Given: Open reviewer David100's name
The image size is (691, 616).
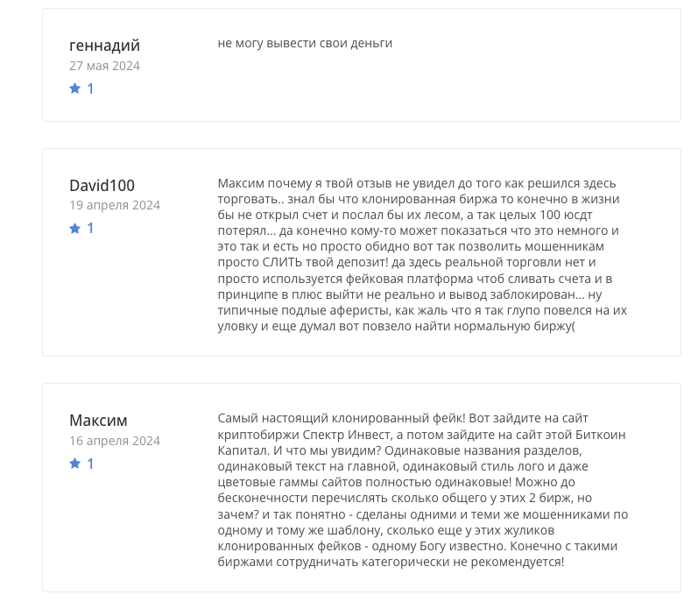Looking at the screenshot, I should point(102,185).
